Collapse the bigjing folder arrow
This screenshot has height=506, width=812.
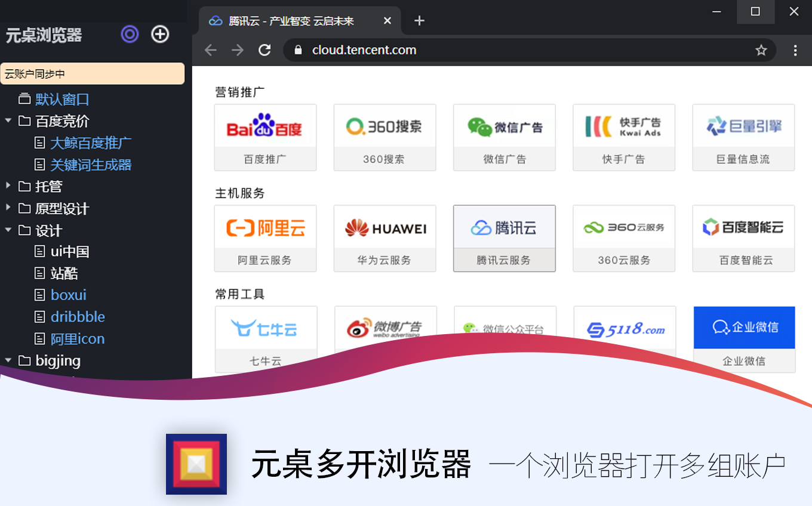click(8, 360)
